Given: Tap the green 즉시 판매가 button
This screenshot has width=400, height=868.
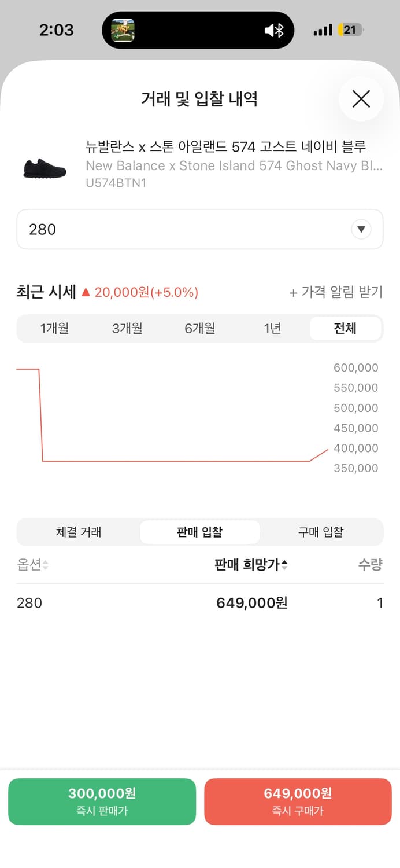Looking at the screenshot, I should (102, 801).
